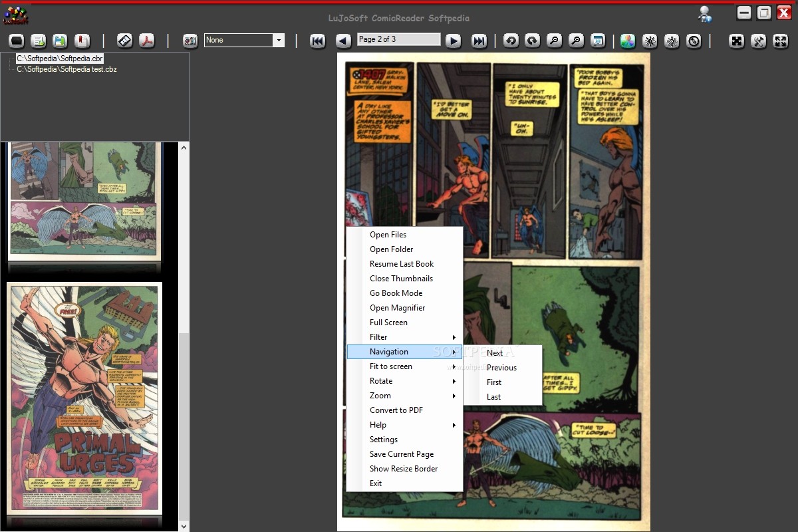Click the second brightness sun icon
The height and width of the screenshot is (532, 798).
click(672, 41)
